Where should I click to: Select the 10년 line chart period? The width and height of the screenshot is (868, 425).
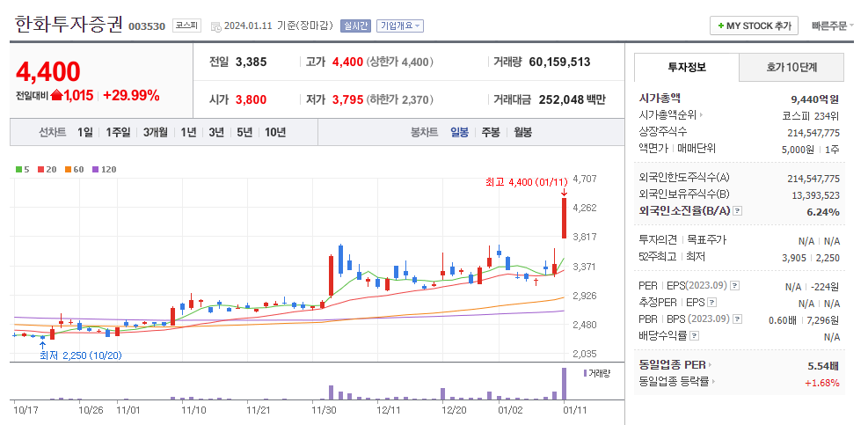tap(275, 133)
